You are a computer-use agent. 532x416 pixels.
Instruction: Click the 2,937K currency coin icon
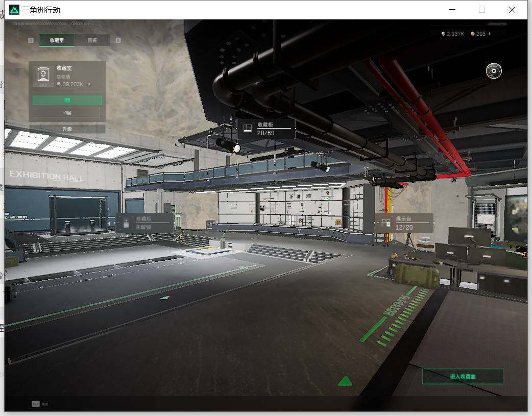[x=443, y=34]
